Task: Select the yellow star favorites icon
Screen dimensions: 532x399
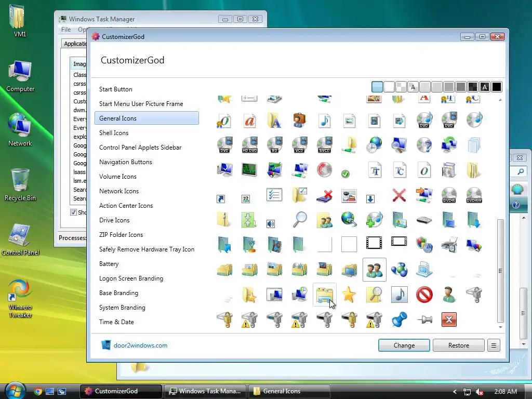Action: tap(349, 295)
